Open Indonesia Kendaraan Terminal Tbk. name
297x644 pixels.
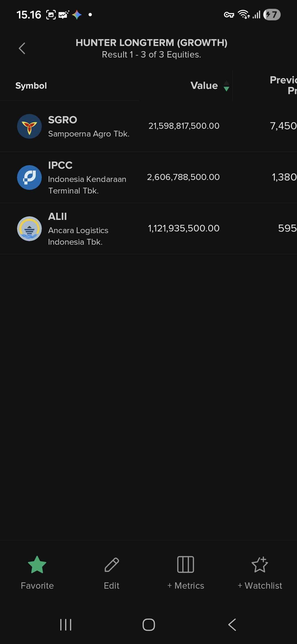pos(87,185)
